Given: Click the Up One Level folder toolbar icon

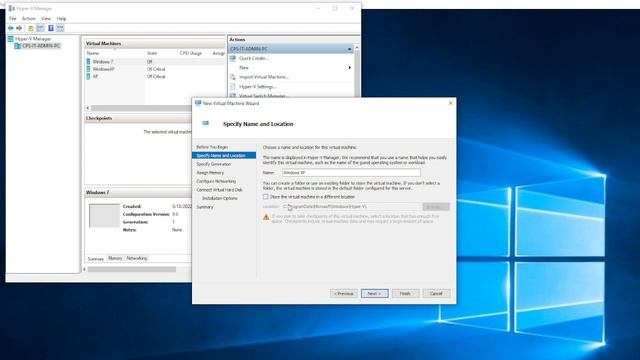Looking at the screenshot, I should pyautogui.click(x=31, y=28).
